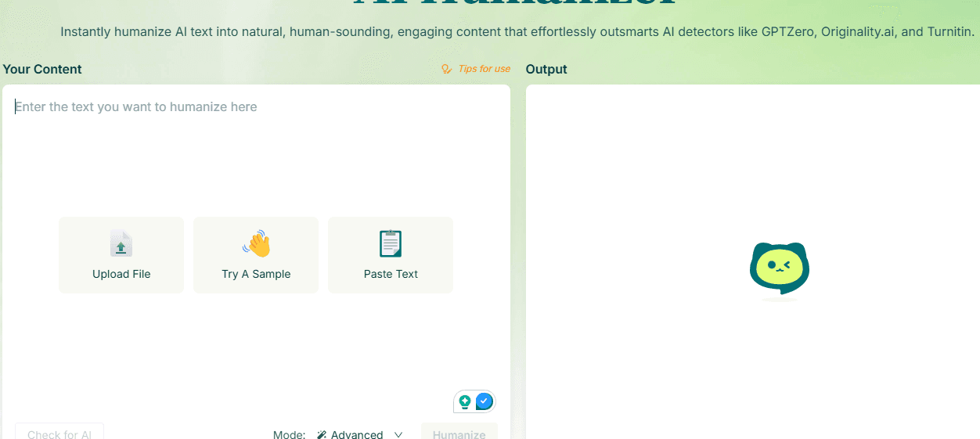Click the Upload File card label

click(x=121, y=274)
